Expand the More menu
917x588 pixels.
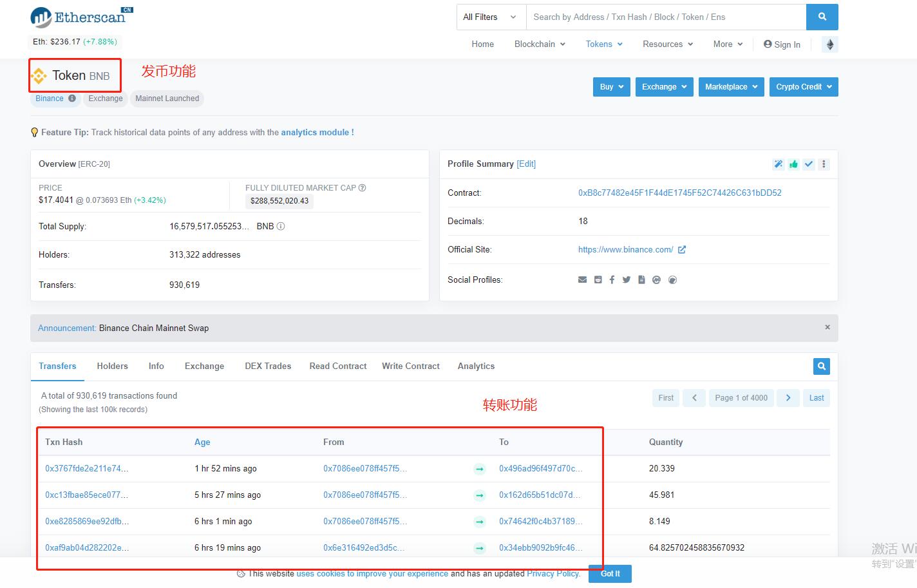pyautogui.click(x=728, y=44)
